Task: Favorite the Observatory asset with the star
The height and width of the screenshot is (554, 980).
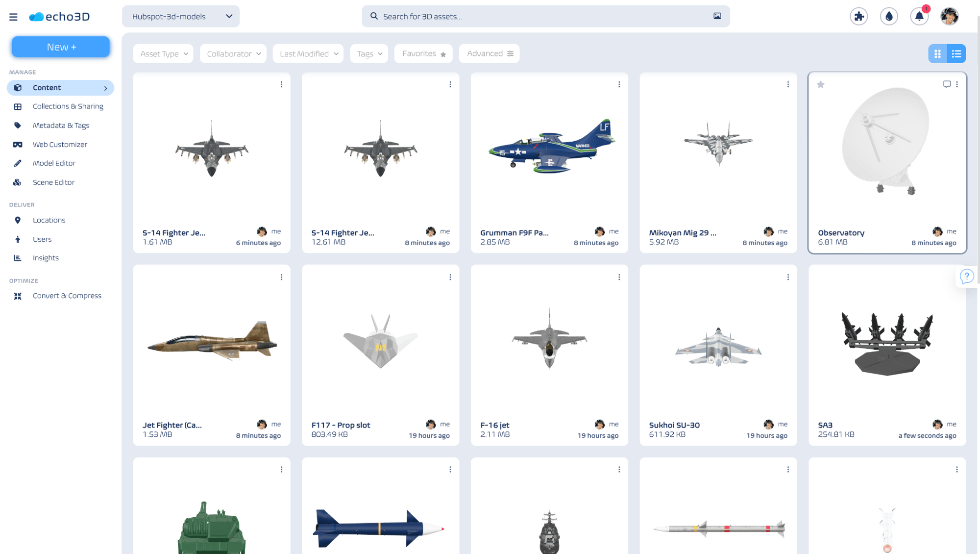Action: pyautogui.click(x=821, y=85)
